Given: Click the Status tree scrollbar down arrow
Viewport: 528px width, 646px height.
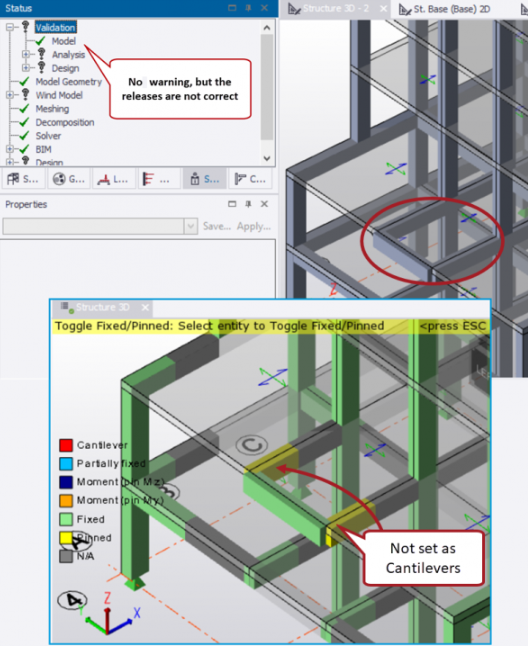Looking at the screenshot, I should coord(266,158).
